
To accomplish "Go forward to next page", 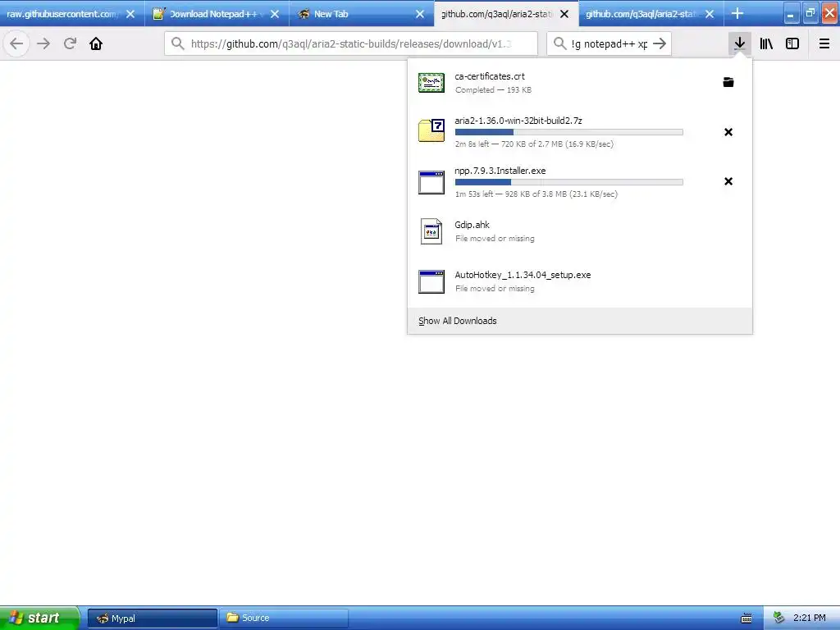I will point(43,43).
